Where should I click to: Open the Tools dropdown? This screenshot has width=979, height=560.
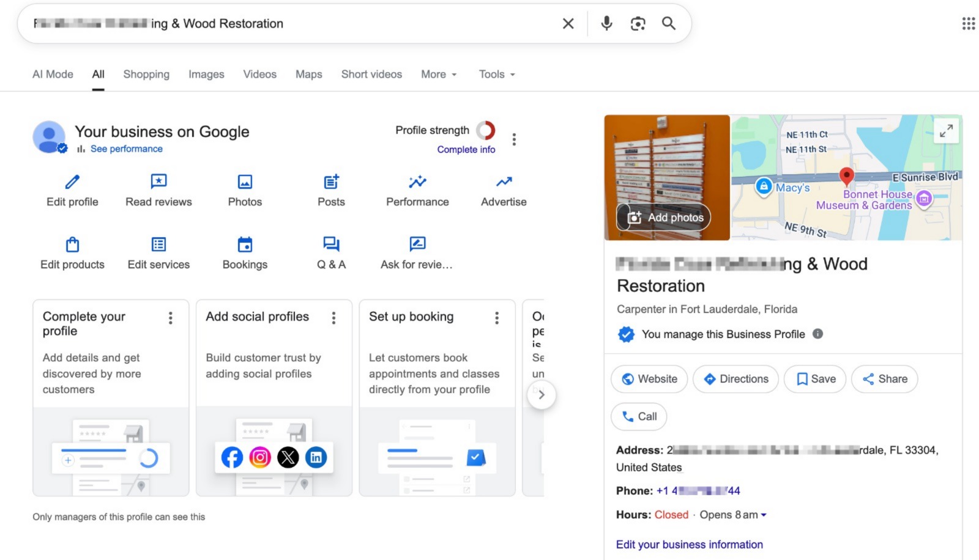click(496, 75)
